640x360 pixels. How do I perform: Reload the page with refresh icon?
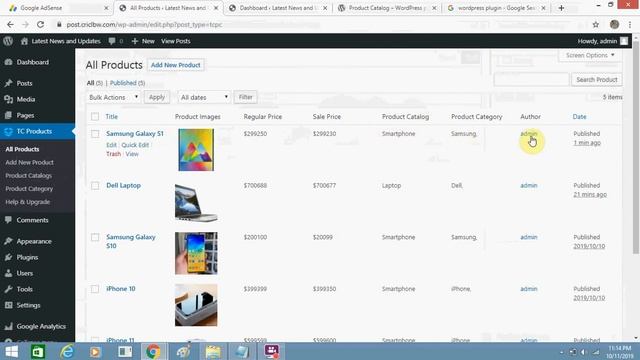(x=40, y=24)
